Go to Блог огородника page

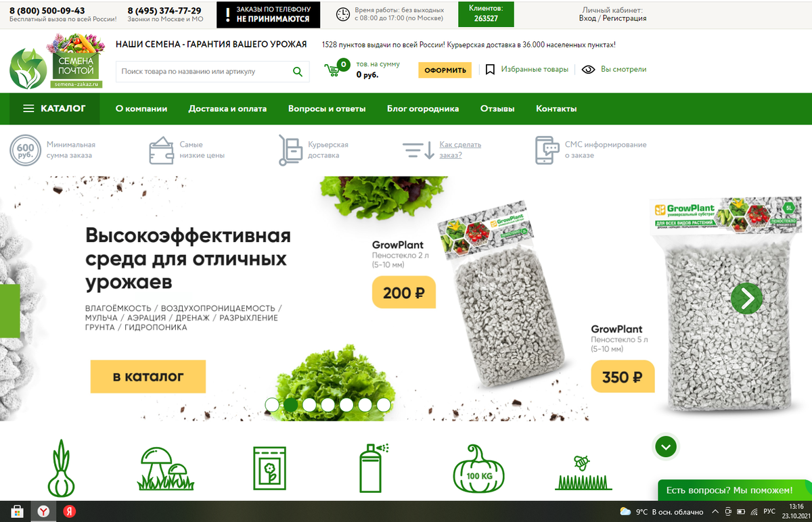point(423,109)
